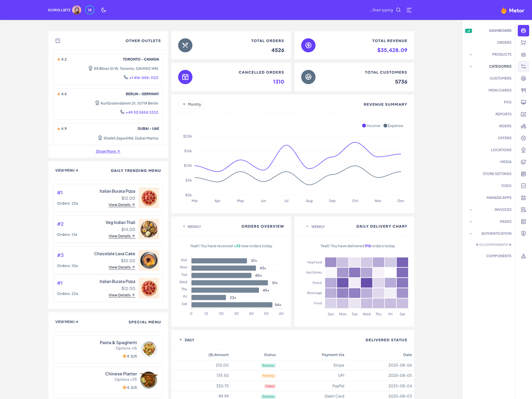Click the Show More outlets link
Viewport: 532px width, 399px height.
(x=108, y=151)
